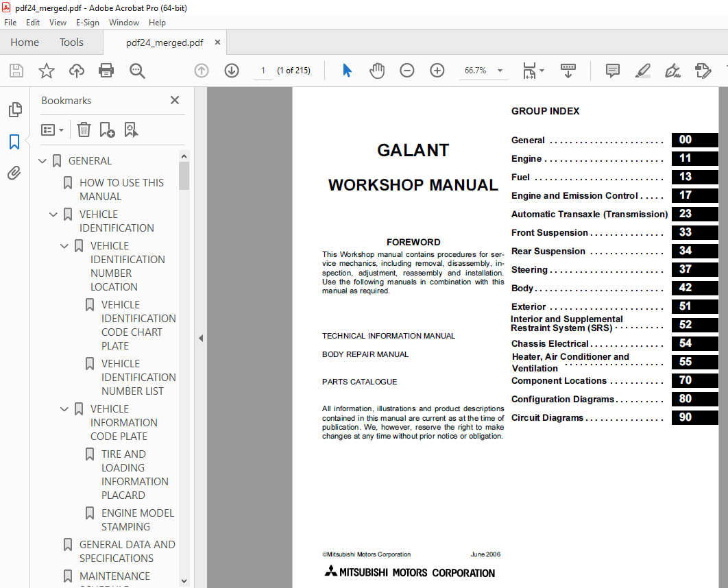
Task: Click the bookmarks scrollbar thumb
Action: pos(184,175)
